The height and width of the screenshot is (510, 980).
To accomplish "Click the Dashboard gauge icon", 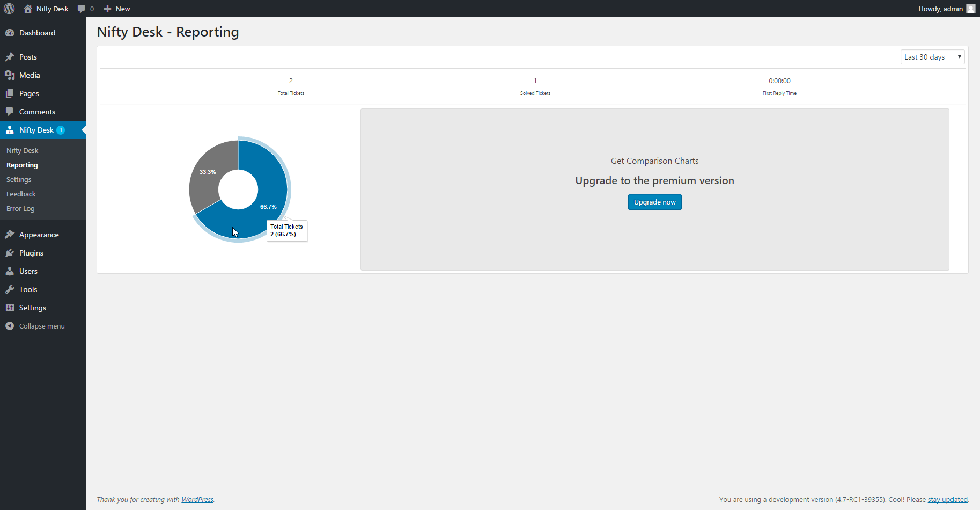I will click(10, 33).
